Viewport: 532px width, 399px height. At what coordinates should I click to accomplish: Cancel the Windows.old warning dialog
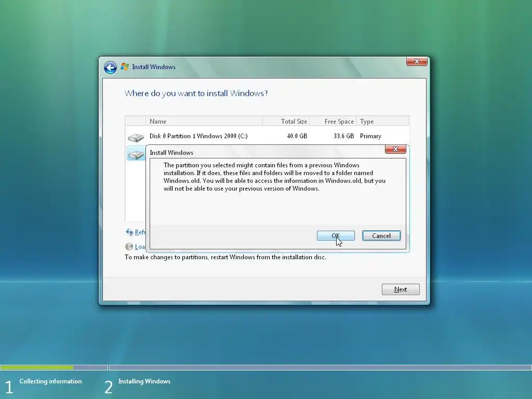point(381,235)
